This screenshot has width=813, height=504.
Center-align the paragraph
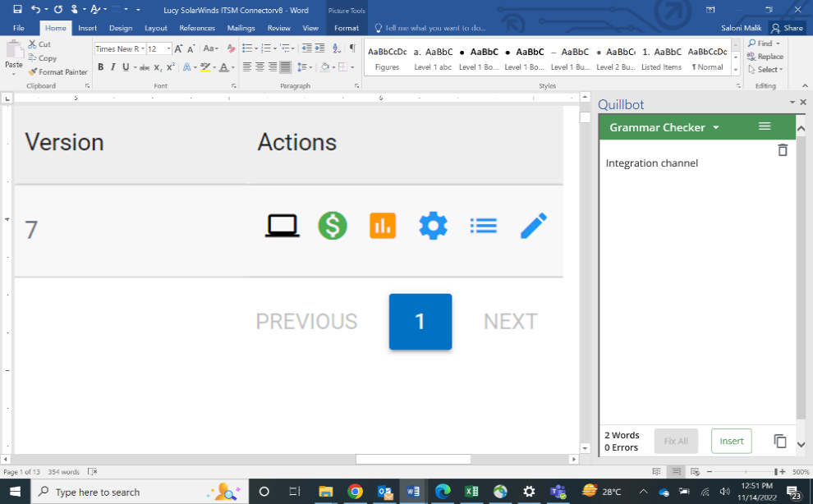click(x=260, y=66)
